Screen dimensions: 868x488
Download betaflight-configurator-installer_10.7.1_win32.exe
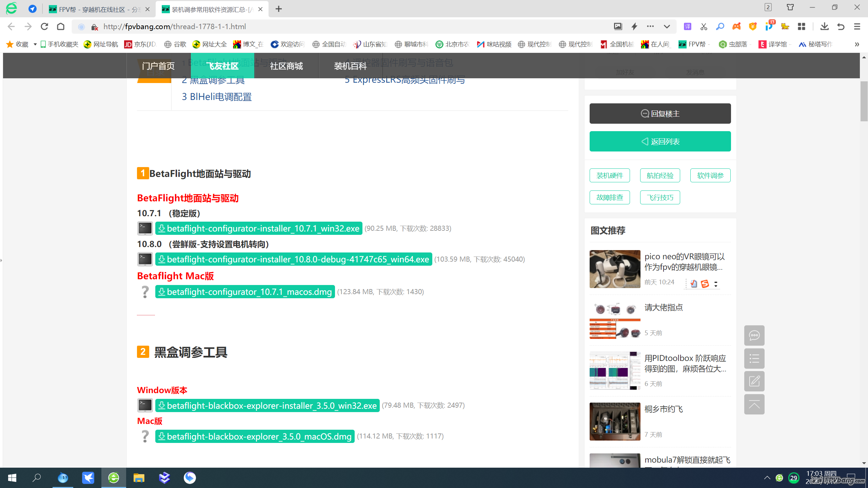point(259,228)
